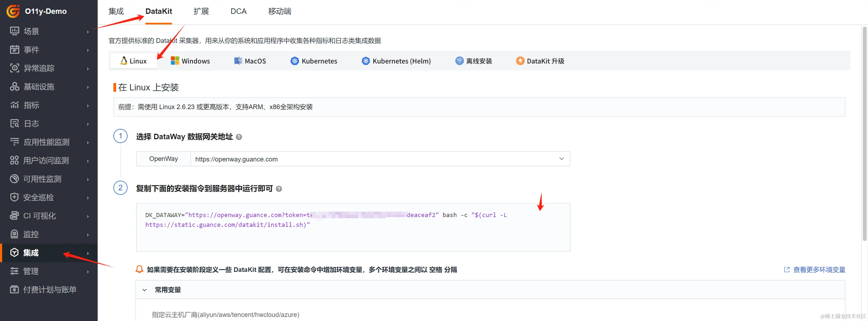Click the 安全巡检 shield icon in sidebar

[14, 197]
